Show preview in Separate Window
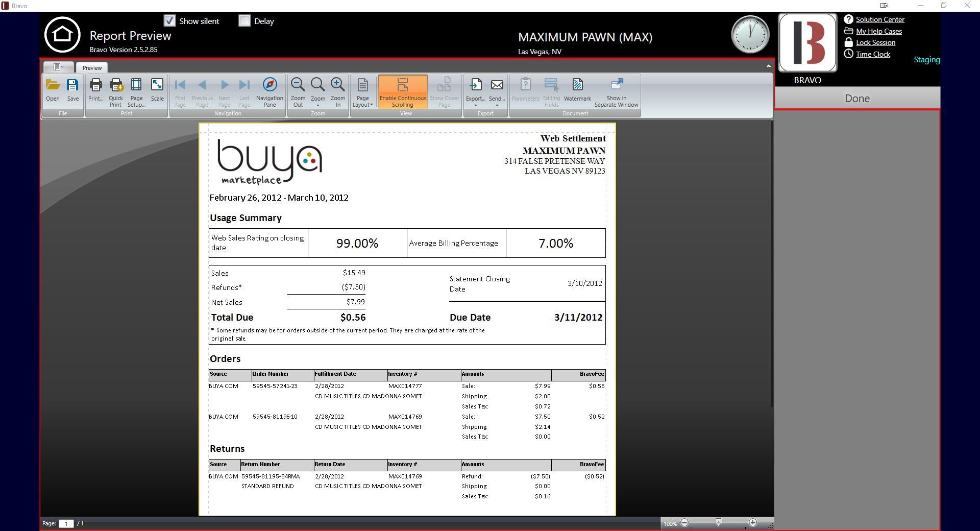The width and height of the screenshot is (980, 531). (616, 92)
